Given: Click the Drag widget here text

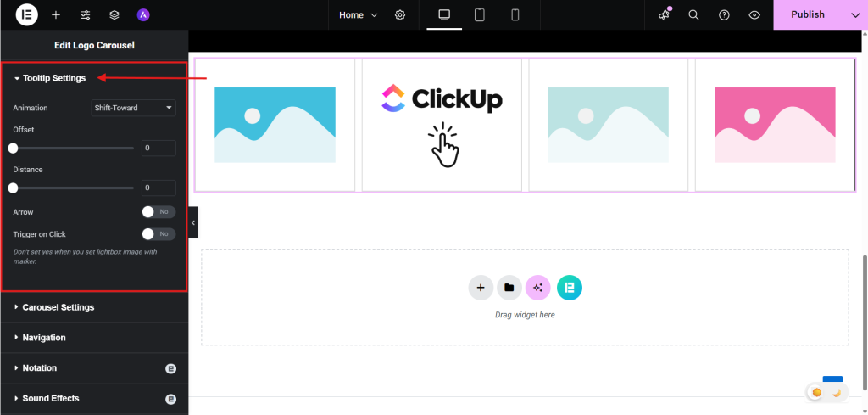Looking at the screenshot, I should point(525,315).
